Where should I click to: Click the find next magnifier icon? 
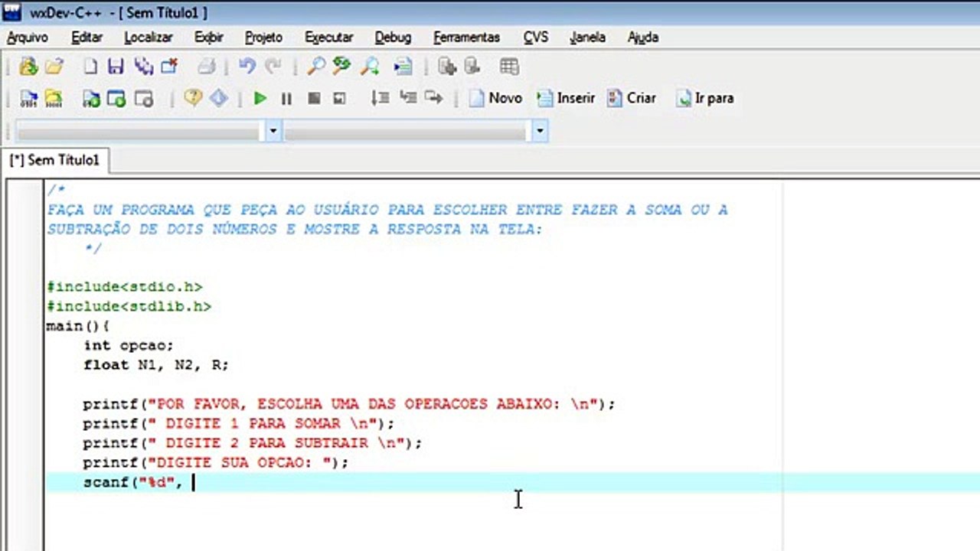tap(371, 67)
